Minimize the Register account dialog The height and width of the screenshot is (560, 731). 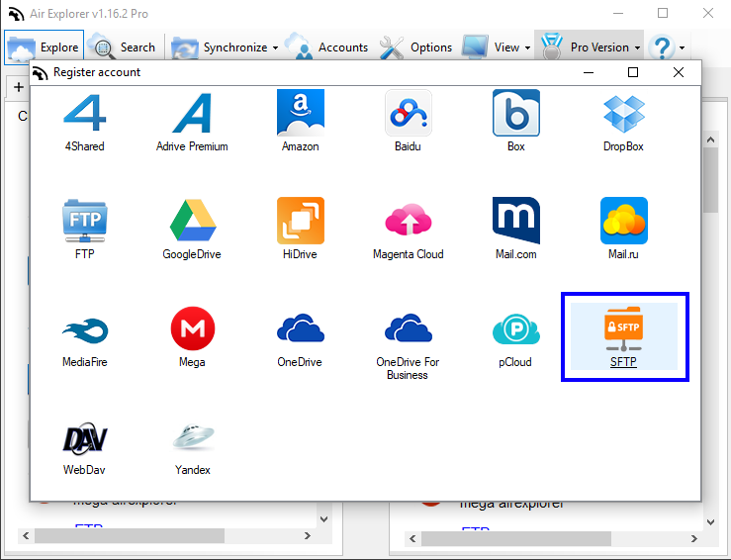coord(589,72)
